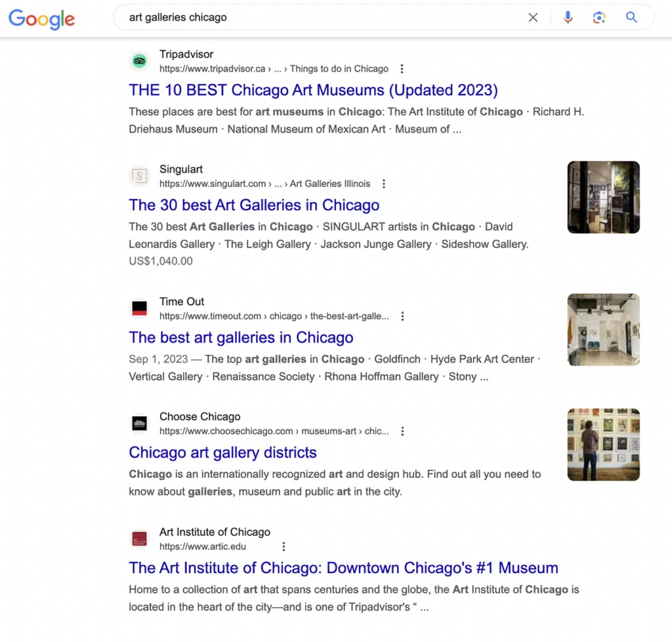This screenshot has width=672, height=642.
Task: Submit search with the magnifying glass icon
Action: coord(631,17)
